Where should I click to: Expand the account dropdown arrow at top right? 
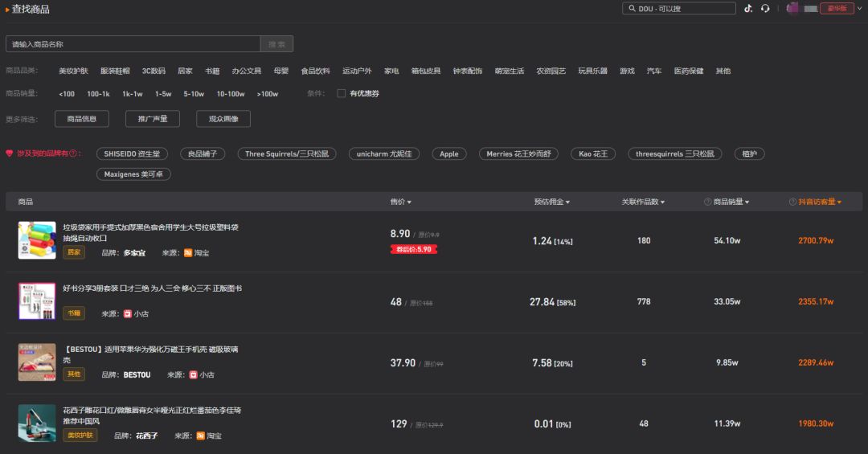pyautogui.click(x=860, y=8)
